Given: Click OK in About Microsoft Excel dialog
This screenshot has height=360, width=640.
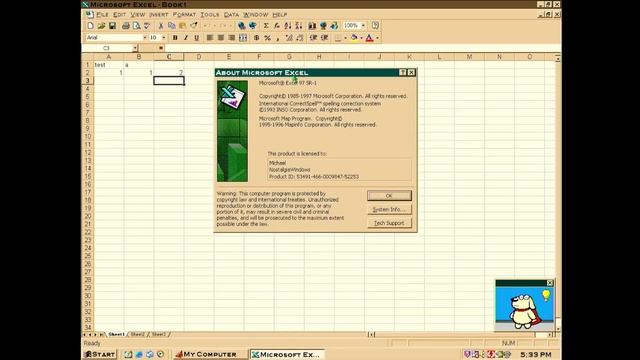Looking at the screenshot, I should (x=389, y=196).
